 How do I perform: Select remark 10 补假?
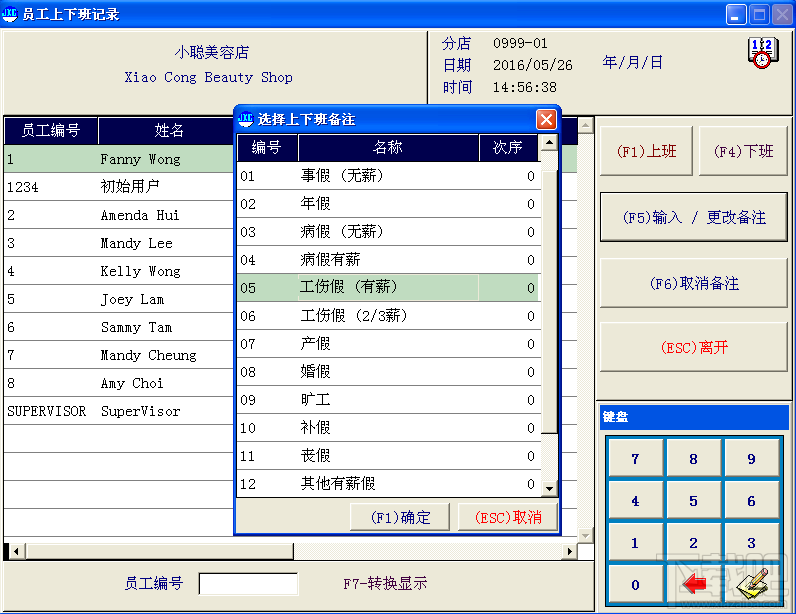[388, 428]
